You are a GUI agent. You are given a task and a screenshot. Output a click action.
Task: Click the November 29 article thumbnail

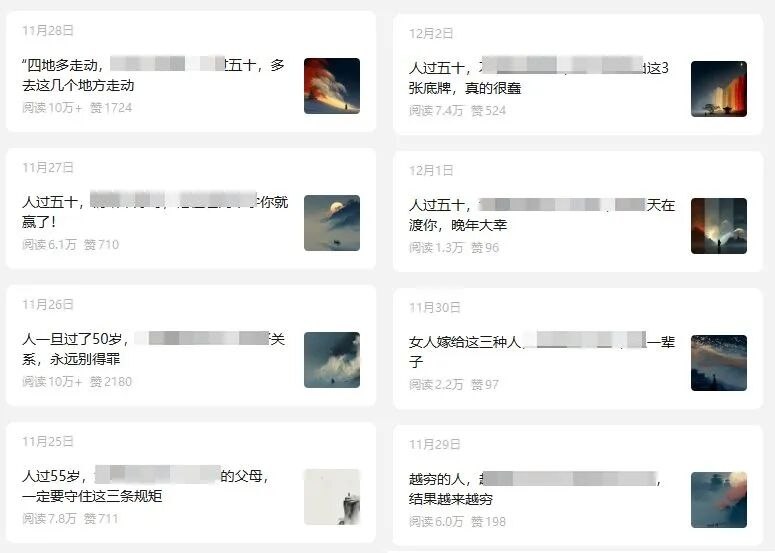[x=719, y=500]
